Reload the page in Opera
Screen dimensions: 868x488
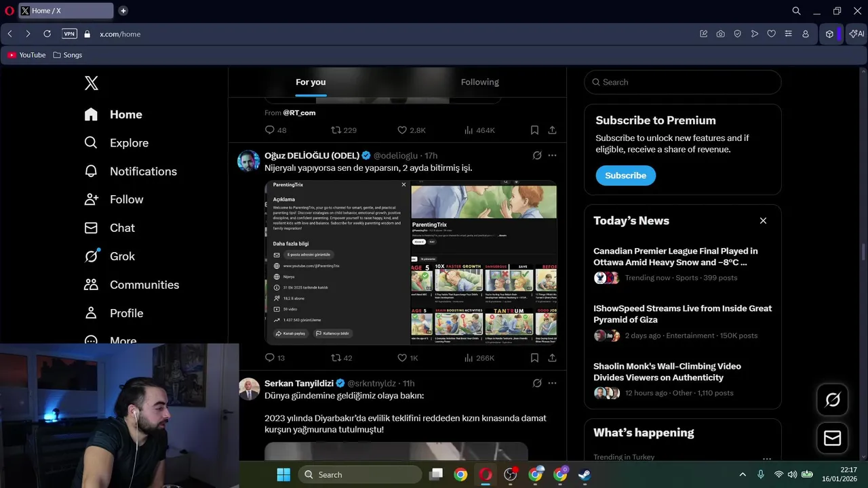(x=47, y=34)
